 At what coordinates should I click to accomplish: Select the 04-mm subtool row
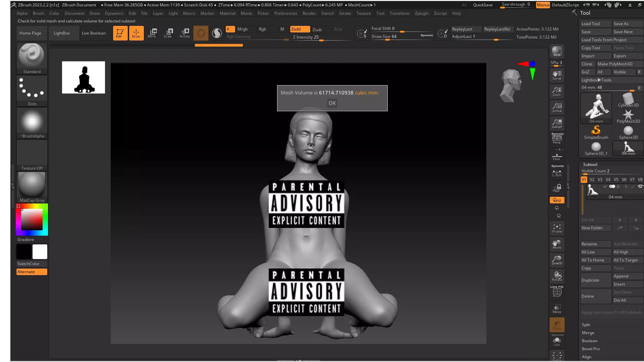coord(614,192)
